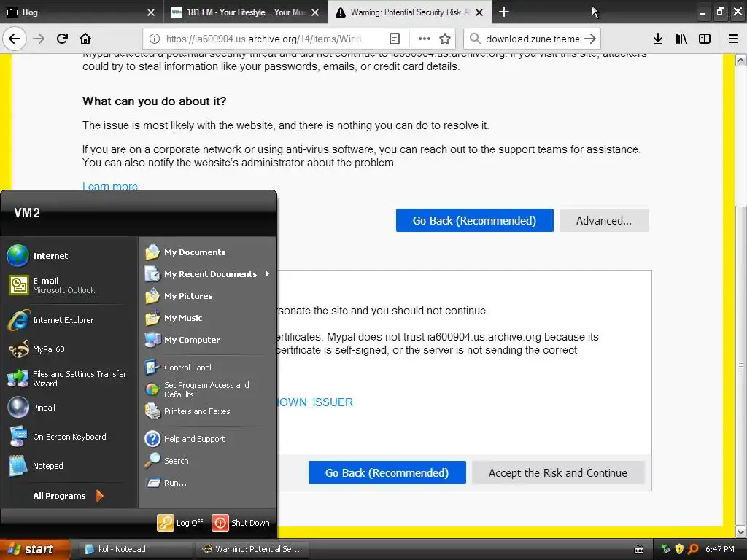This screenshot has height=560, width=747.
Task: Expand All Programs in Start menu
Action: pos(69,496)
